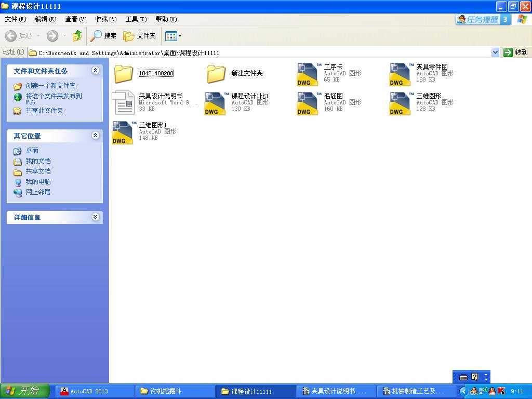
Task: Open the 文件(F) menu
Action: tap(15, 19)
